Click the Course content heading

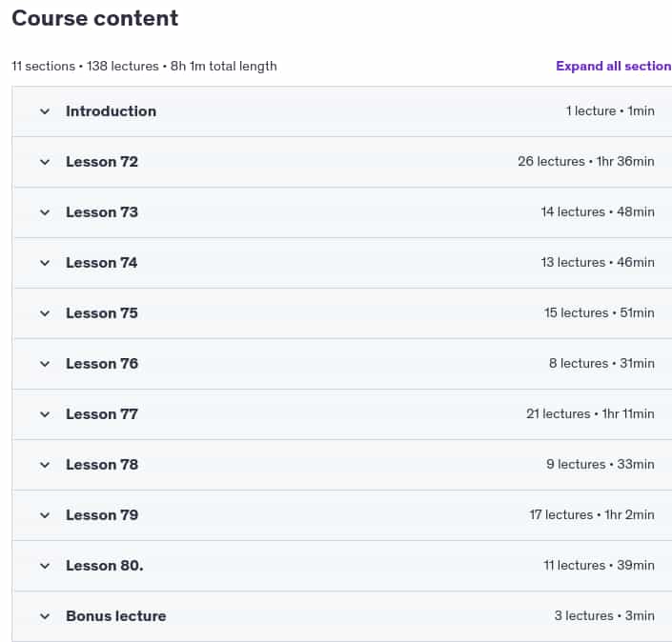coord(94,18)
